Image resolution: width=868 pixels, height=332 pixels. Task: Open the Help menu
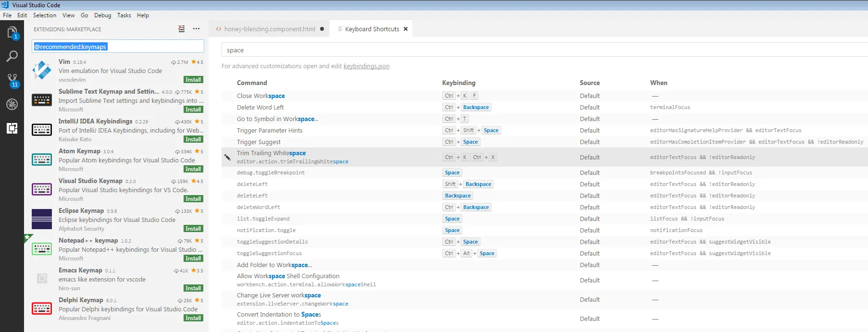143,15
